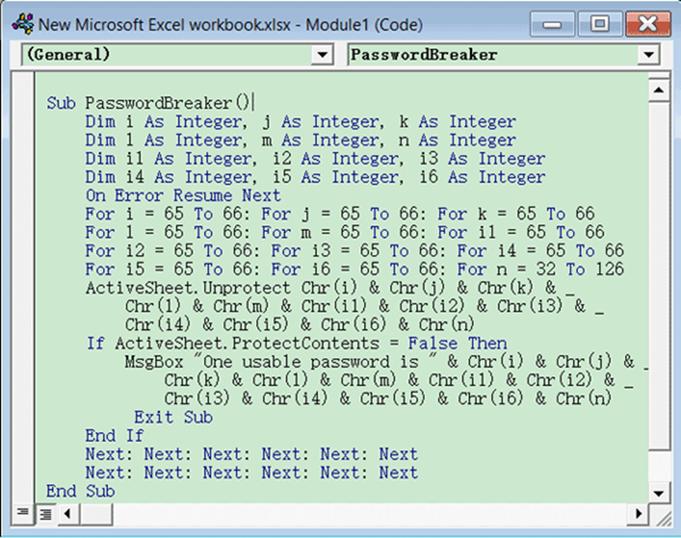Image resolution: width=681 pixels, height=538 pixels.
Task: Switch to Full Module View button
Action: [x=45, y=514]
